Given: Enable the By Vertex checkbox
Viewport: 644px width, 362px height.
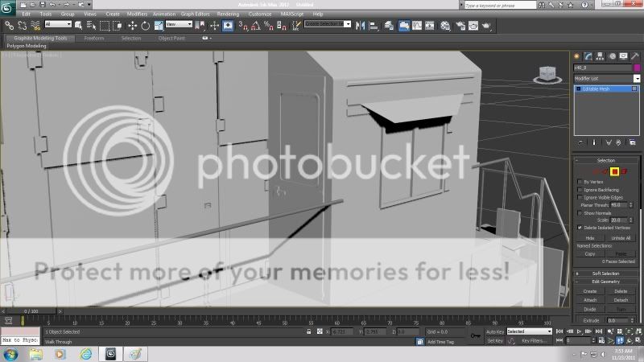Looking at the screenshot, I should (x=580, y=182).
